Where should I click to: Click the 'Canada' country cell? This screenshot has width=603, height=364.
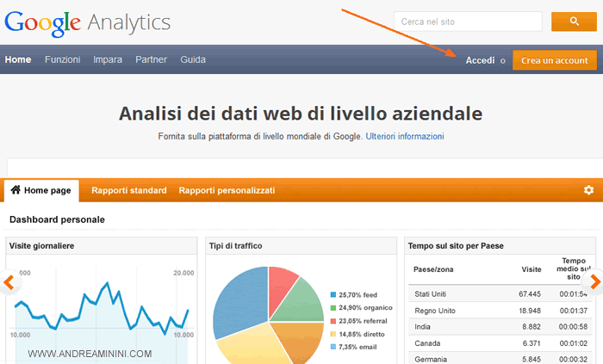point(427,343)
